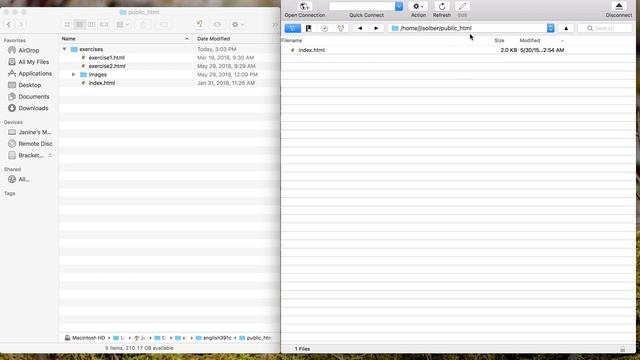Switch Finder to cover flow view
640x360 pixels.
coord(104,24)
